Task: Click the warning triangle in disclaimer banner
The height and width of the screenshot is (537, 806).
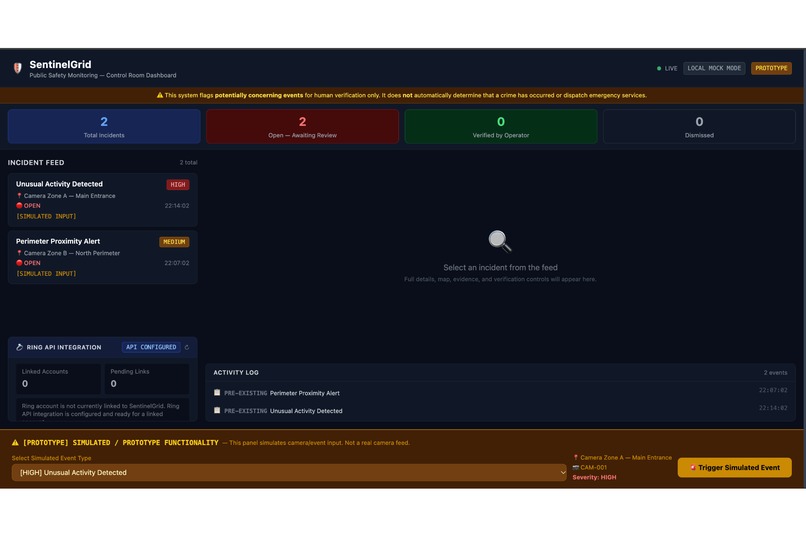Action: [160, 95]
